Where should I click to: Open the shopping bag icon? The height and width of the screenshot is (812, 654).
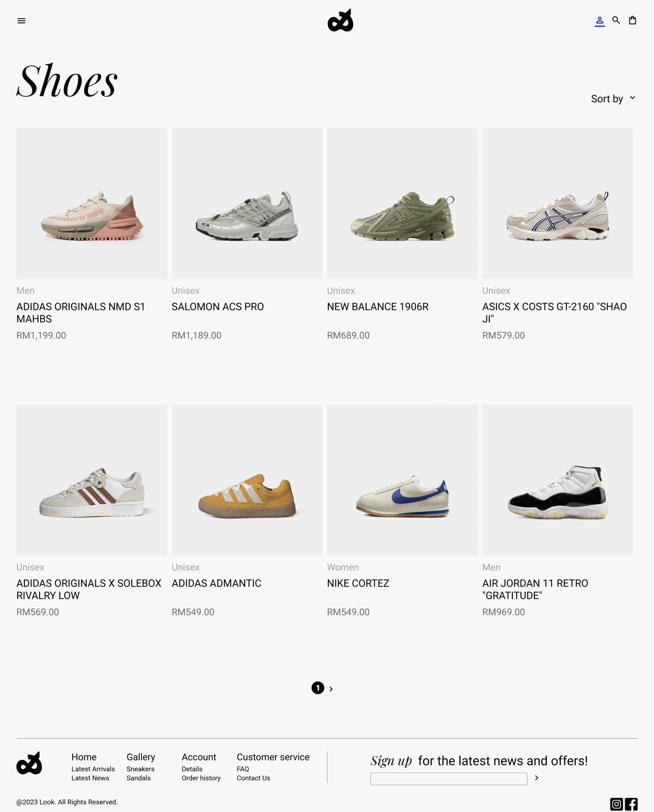pos(632,20)
